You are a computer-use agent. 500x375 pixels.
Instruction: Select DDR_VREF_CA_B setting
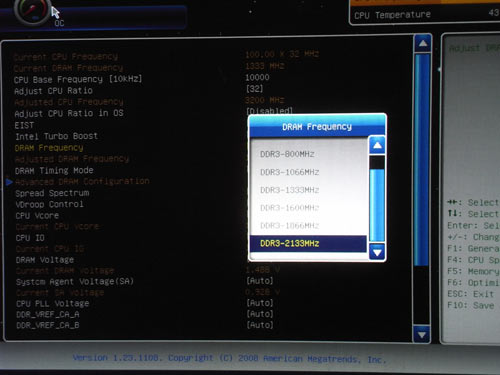pos(48,325)
